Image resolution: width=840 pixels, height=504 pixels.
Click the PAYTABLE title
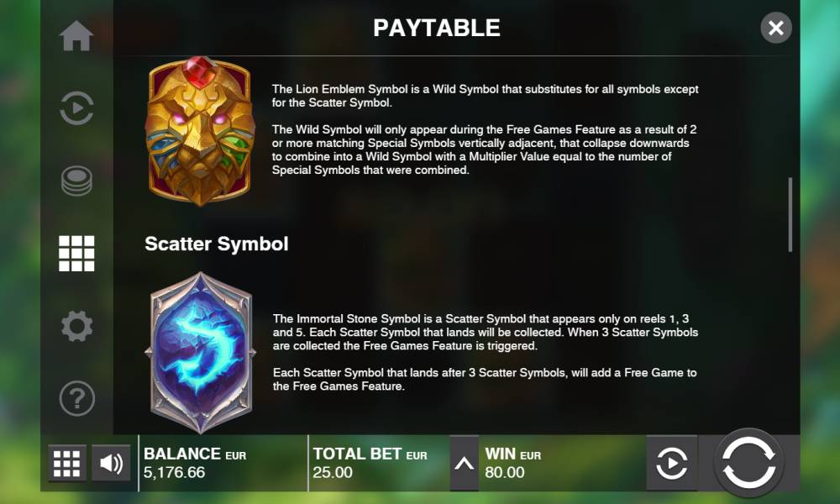pyautogui.click(x=437, y=28)
